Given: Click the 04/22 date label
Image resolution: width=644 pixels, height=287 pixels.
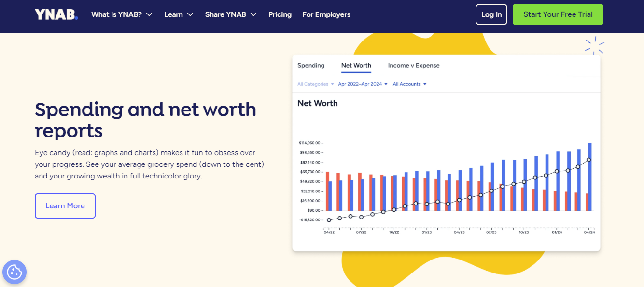Looking at the screenshot, I should pyautogui.click(x=329, y=232).
